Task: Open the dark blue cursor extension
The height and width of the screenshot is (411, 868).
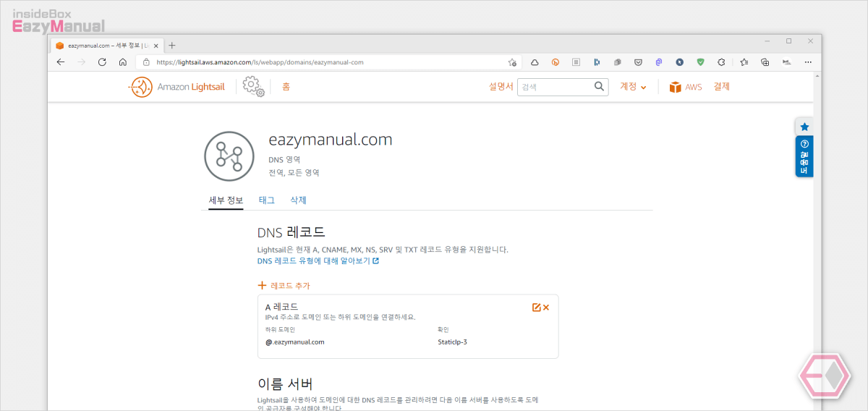Action: click(679, 62)
